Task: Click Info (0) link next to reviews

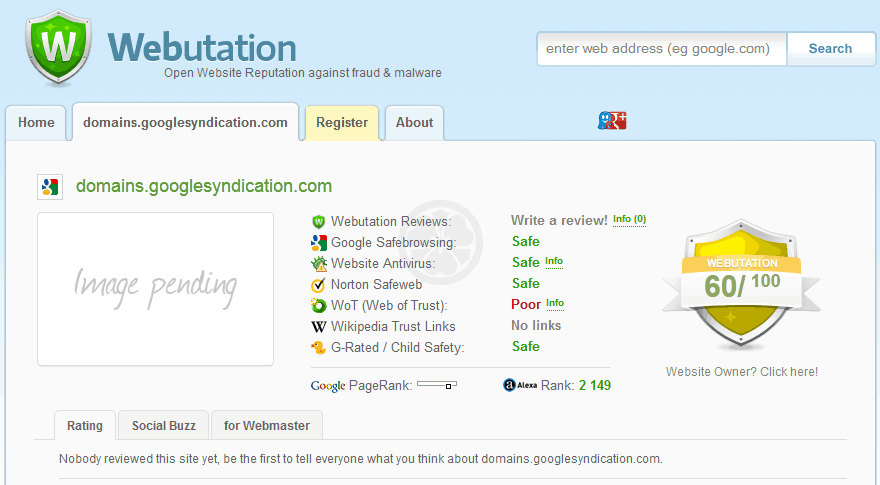Action: [x=629, y=219]
